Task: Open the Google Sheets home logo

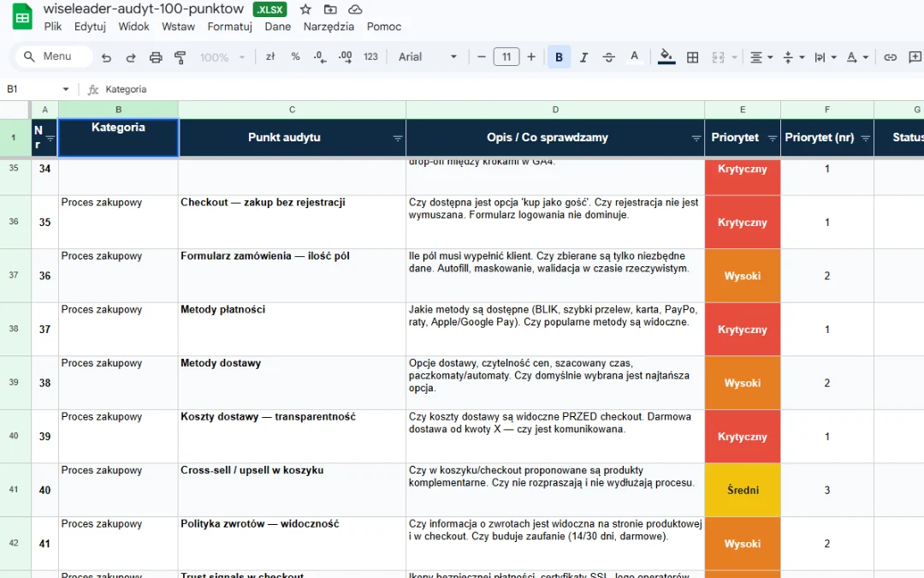Action: 22,16
